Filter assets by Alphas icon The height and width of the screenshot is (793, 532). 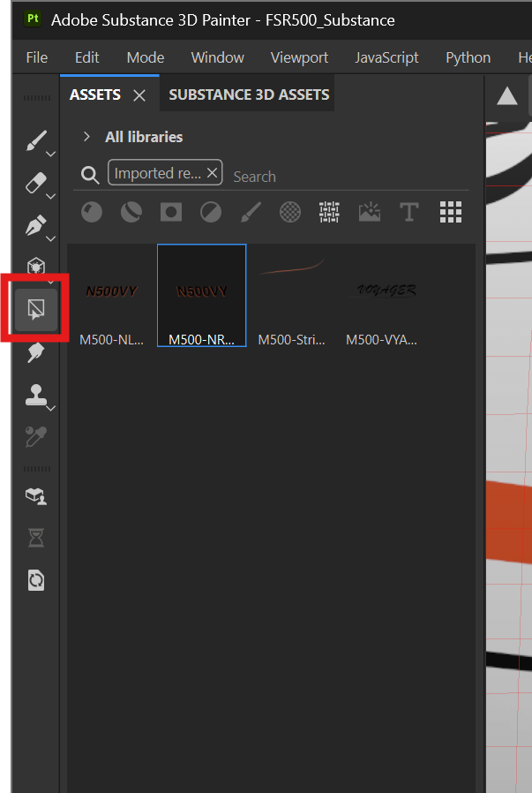[x=290, y=212]
